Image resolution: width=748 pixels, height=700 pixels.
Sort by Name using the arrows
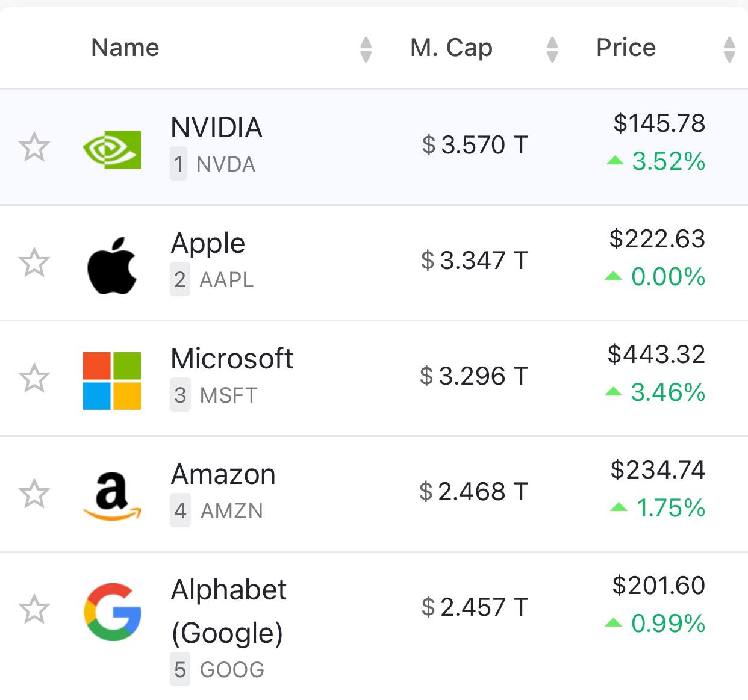pos(366,49)
